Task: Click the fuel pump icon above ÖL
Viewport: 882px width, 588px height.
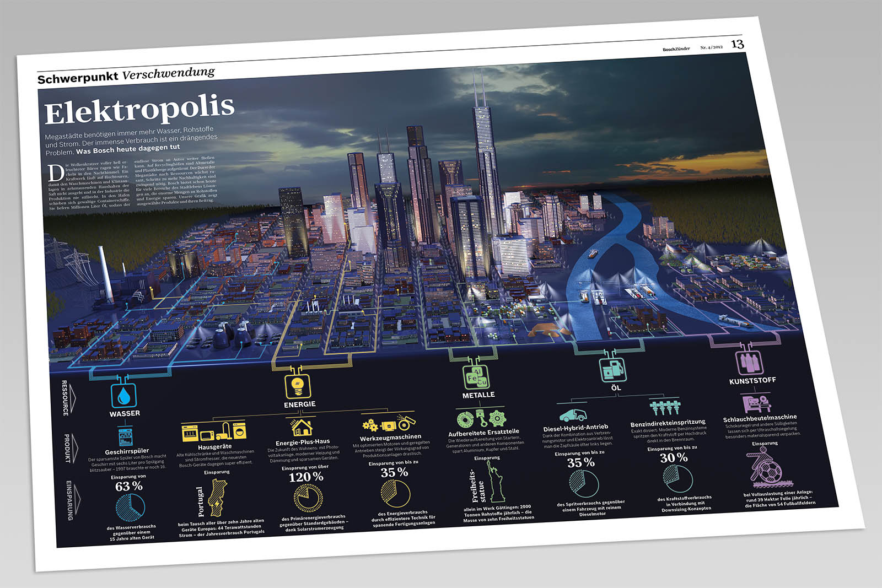Action: point(613,369)
